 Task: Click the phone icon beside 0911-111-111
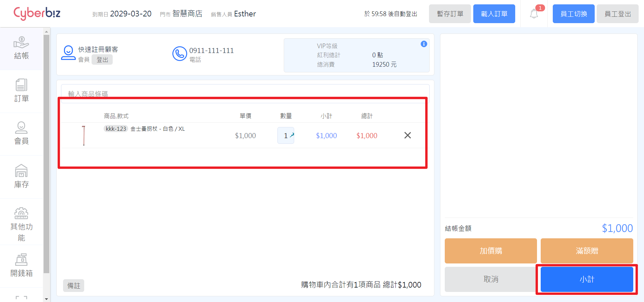click(x=180, y=54)
